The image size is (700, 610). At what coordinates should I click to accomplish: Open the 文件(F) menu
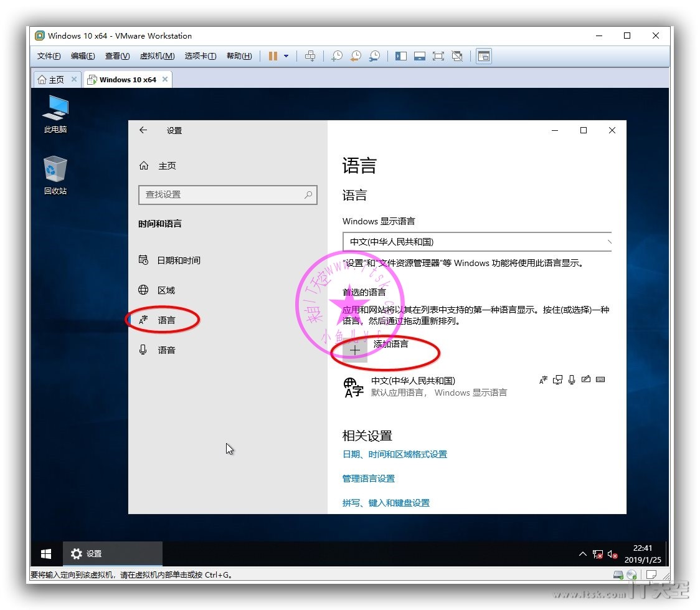pyautogui.click(x=49, y=56)
